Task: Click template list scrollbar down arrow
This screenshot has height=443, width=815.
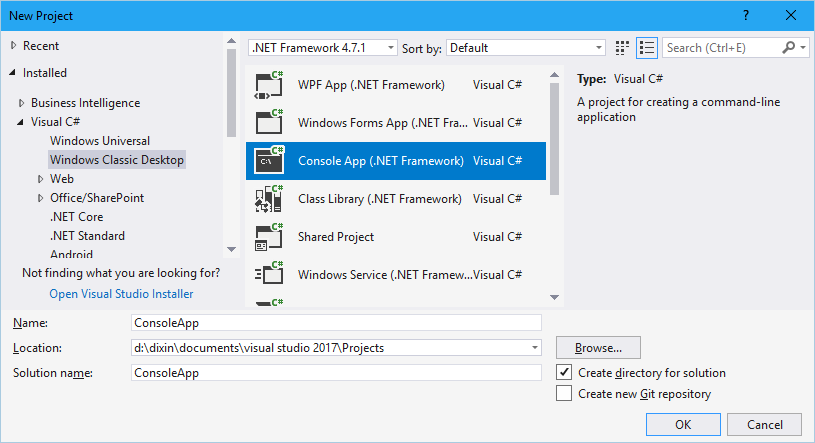Action: pos(555,297)
